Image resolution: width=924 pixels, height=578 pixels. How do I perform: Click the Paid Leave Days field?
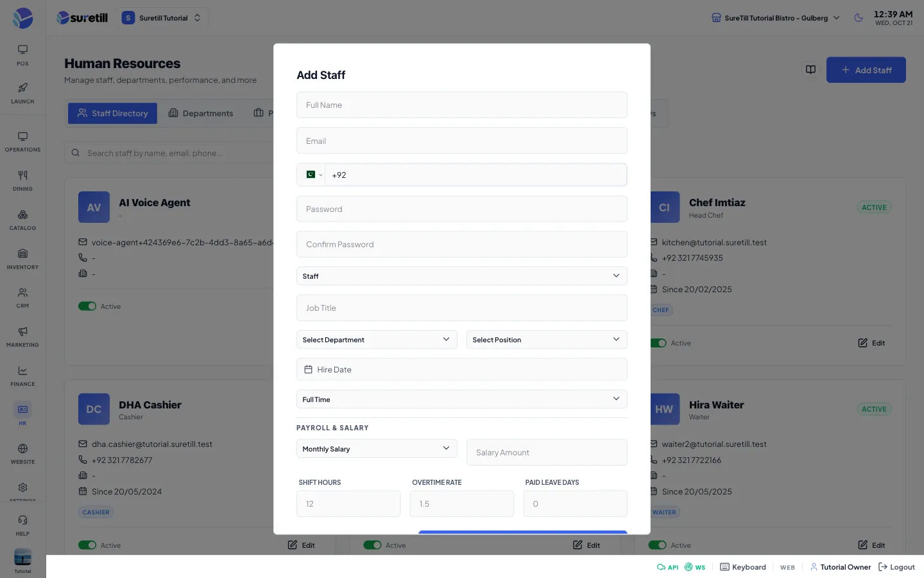point(575,504)
